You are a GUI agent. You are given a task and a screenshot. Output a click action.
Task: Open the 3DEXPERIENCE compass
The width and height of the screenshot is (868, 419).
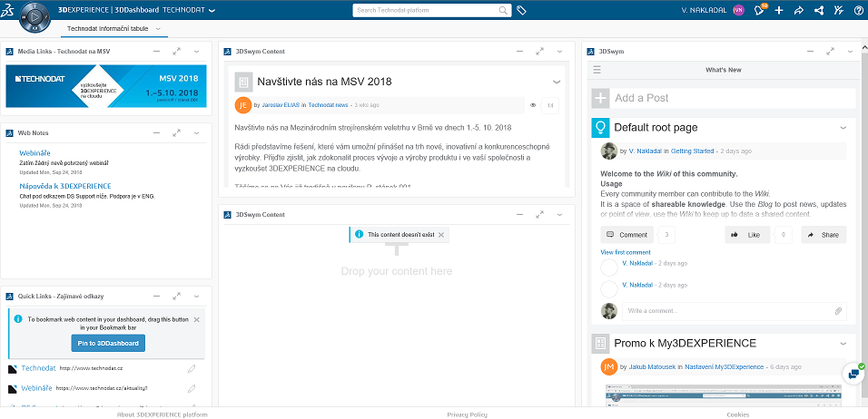pyautogui.click(x=35, y=17)
